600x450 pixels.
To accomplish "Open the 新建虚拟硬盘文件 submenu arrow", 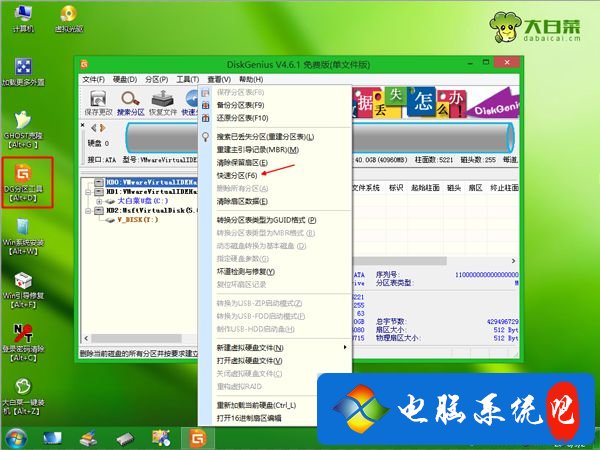I will (x=345, y=347).
